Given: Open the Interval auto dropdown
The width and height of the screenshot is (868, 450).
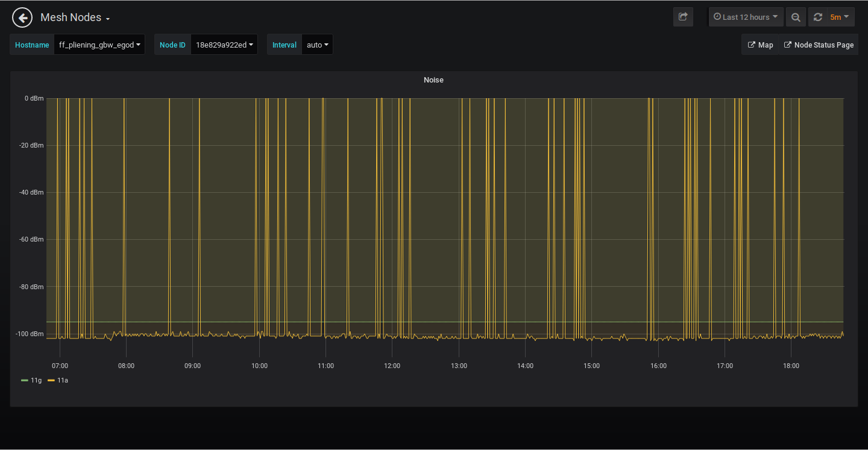Looking at the screenshot, I should click(317, 45).
